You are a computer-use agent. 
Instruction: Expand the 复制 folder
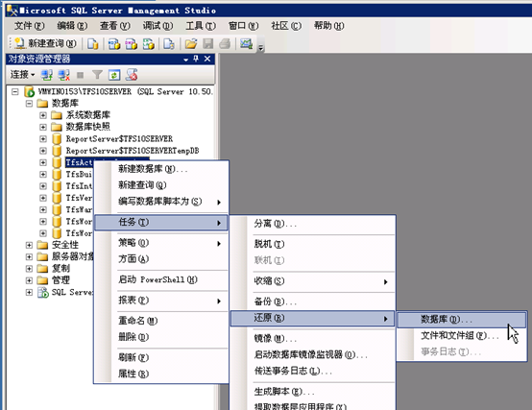click(29, 269)
